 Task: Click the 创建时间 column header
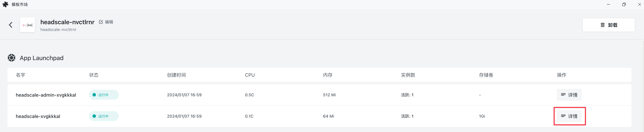176,75
